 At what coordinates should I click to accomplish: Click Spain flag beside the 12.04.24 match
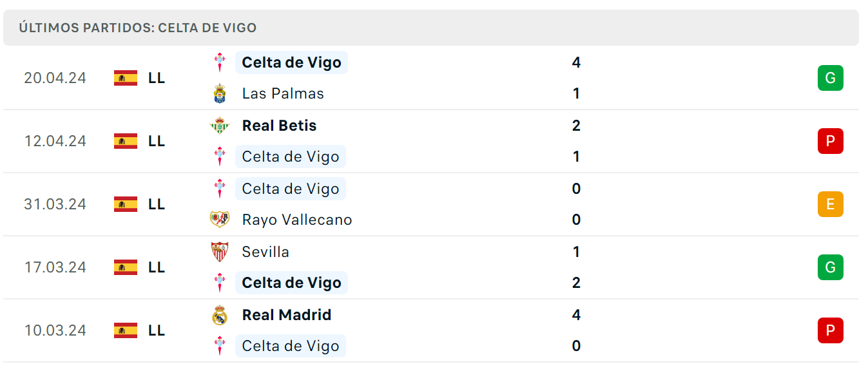126,141
